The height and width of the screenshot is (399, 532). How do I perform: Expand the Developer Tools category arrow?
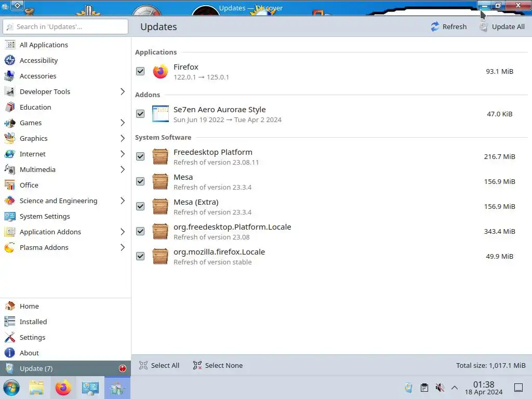pos(123,91)
